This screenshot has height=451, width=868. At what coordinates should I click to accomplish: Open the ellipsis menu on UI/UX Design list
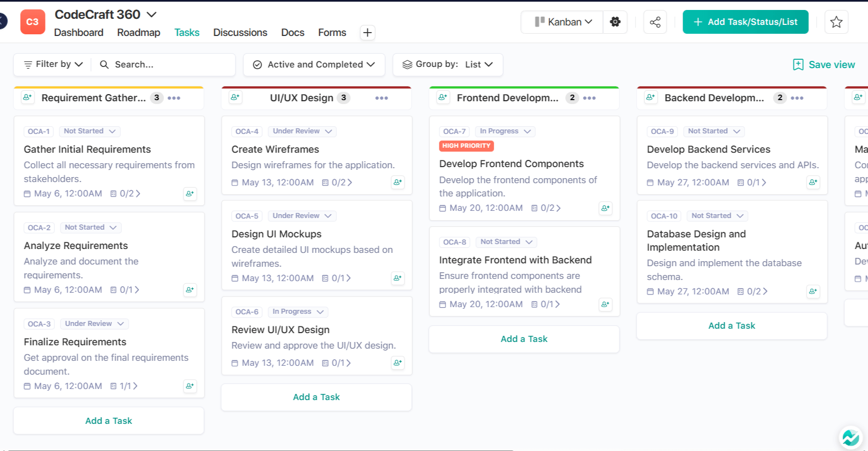pos(381,98)
